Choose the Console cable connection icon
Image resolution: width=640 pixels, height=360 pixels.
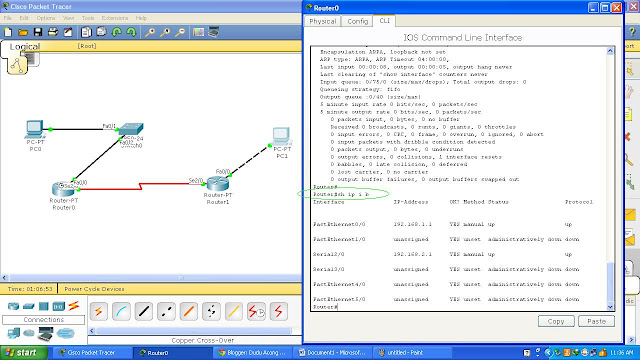click(x=121, y=312)
